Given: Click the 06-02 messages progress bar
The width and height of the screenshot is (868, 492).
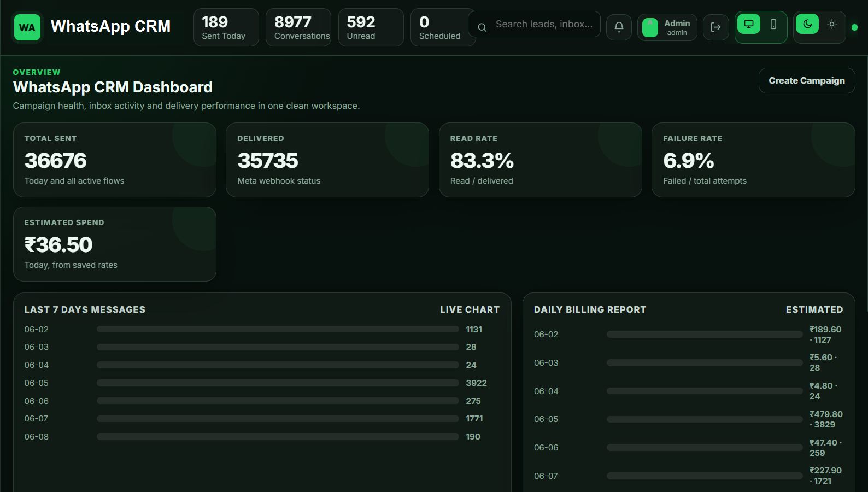Looking at the screenshot, I should click(278, 329).
